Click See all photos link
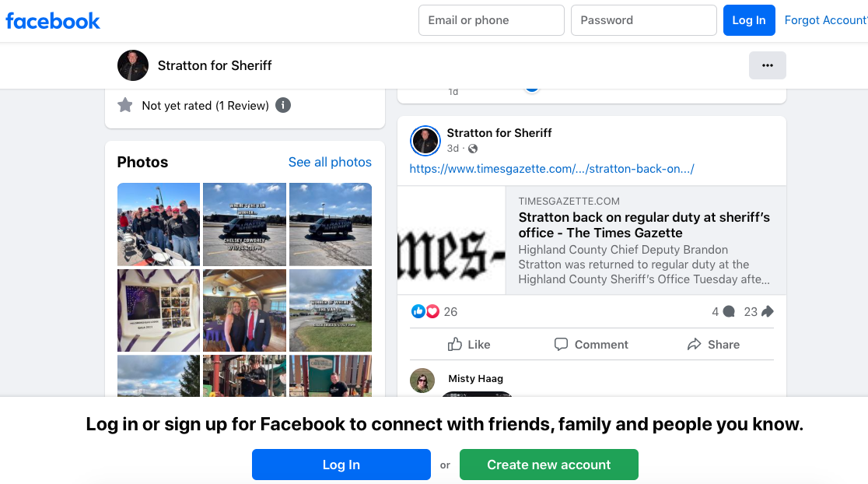Image resolution: width=868 pixels, height=484 pixels. click(x=330, y=163)
